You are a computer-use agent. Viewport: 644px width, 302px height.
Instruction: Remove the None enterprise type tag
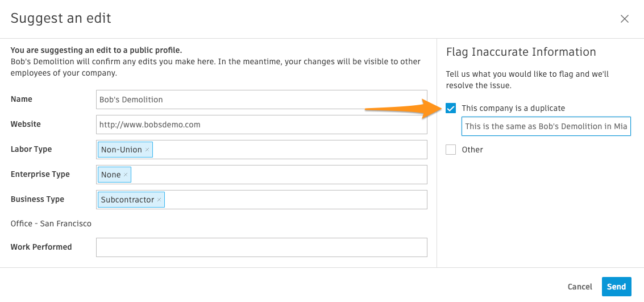(x=126, y=175)
